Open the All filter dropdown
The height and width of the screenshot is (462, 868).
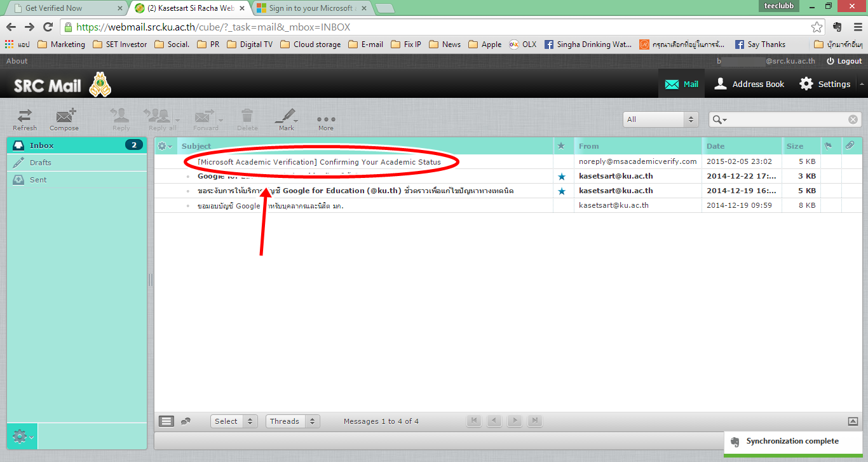tap(661, 119)
